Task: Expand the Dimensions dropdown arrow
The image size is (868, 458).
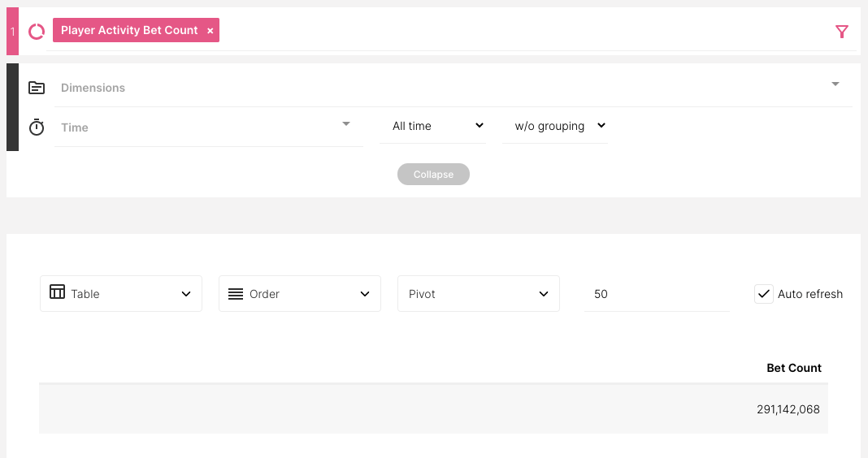Action: 835,84
